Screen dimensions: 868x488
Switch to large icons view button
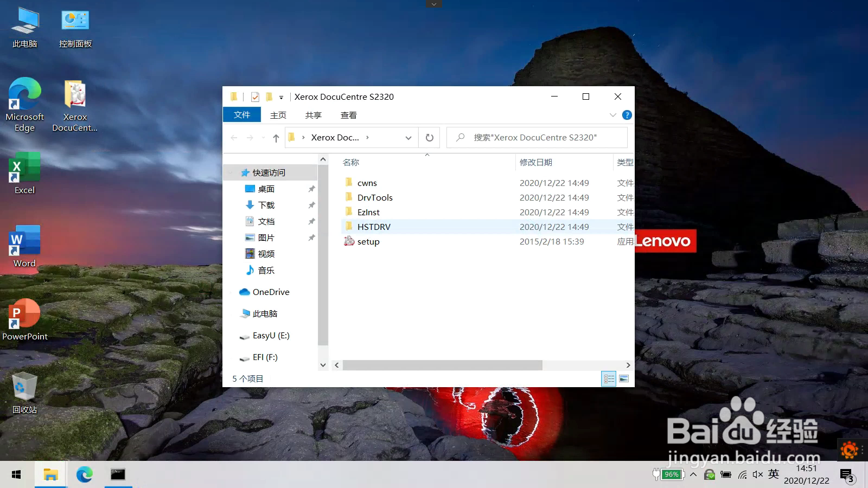[x=624, y=378]
